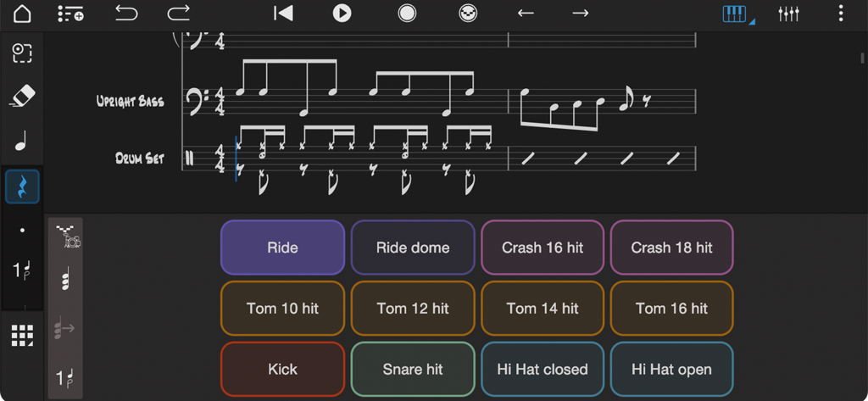Screen dimensions: 868x401
Task: Tap the Tom 10 hit pad
Action: (283, 308)
